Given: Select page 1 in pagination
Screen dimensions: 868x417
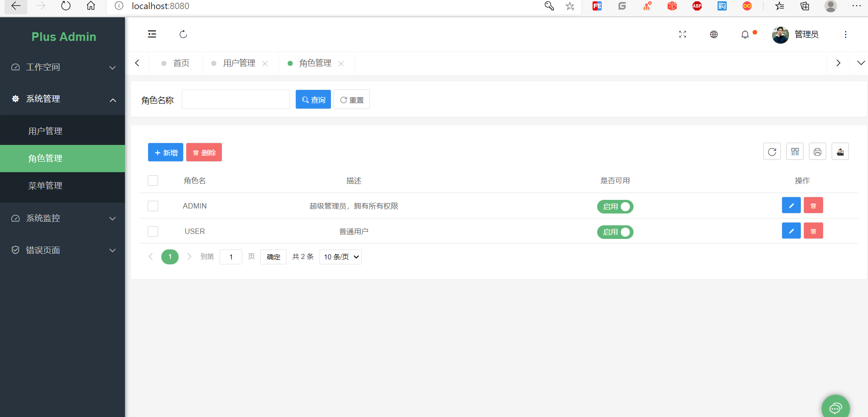Looking at the screenshot, I should (x=170, y=257).
